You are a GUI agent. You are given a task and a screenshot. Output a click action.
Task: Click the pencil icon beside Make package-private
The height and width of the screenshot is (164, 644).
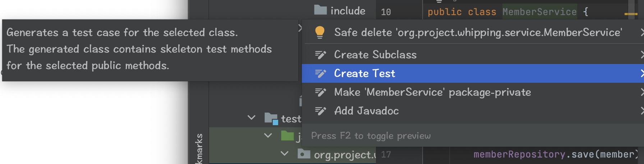320,92
